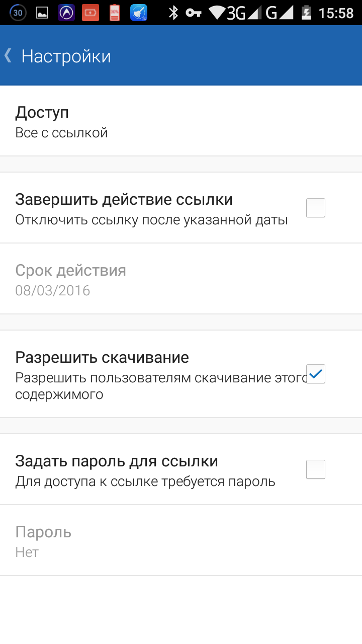Tap the blue broom cleaner icon
Viewport: 362px width, 644px height.
[139, 13]
